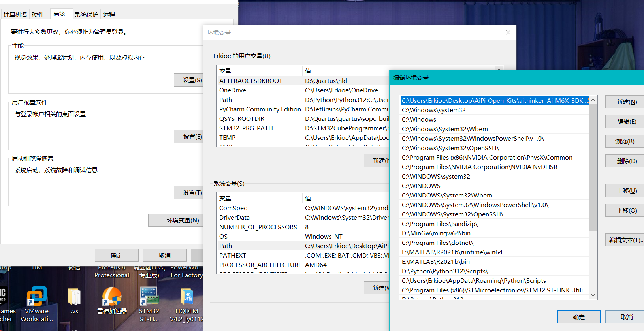Select TEMP user variable row
The height and width of the screenshot is (331, 644).
(x=303, y=137)
